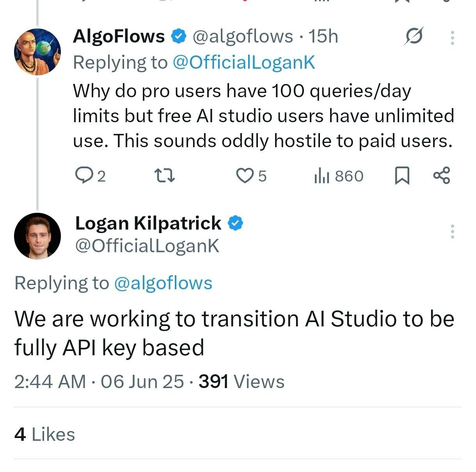Open the three-dot menu on AlgoFlows' tweet
The image size is (476, 472).
coord(453,38)
